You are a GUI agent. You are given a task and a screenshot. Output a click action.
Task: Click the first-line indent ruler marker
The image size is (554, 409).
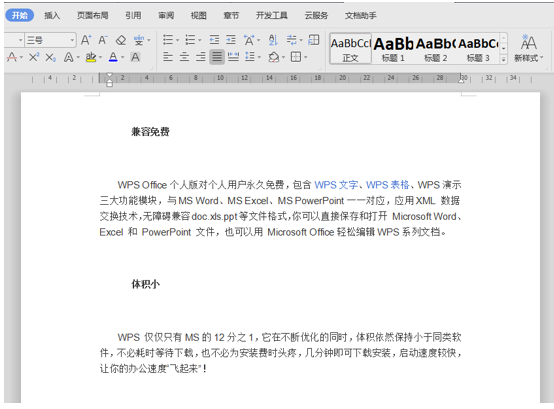110,76
